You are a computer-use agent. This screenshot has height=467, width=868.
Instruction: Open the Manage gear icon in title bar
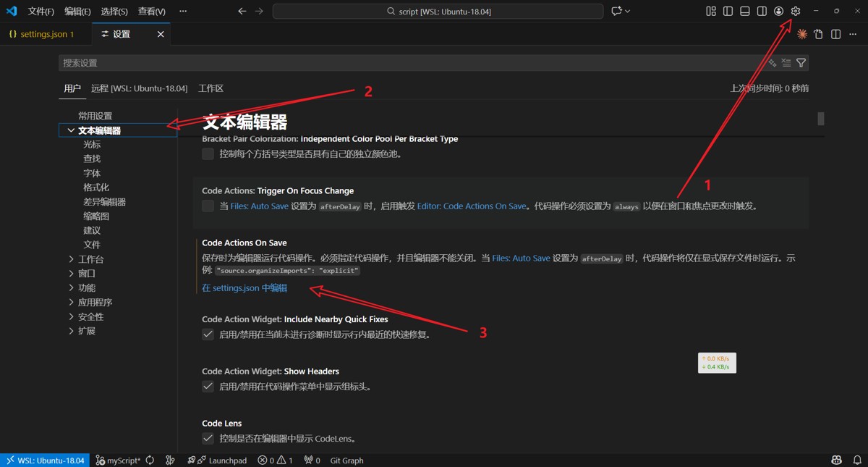click(x=796, y=12)
